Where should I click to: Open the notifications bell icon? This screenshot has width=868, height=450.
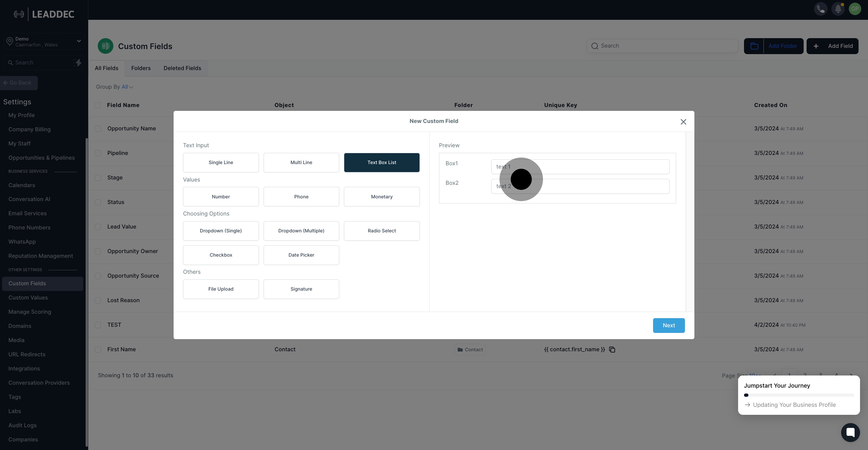(x=838, y=9)
